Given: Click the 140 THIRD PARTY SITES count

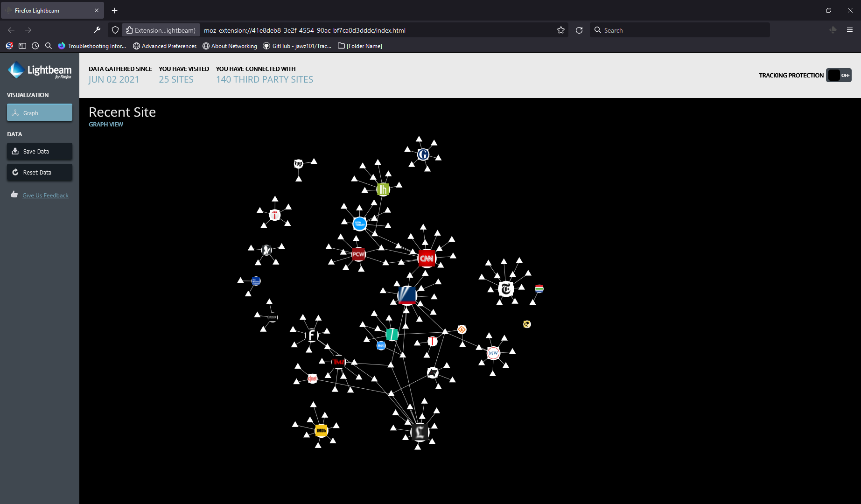Looking at the screenshot, I should [265, 79].
